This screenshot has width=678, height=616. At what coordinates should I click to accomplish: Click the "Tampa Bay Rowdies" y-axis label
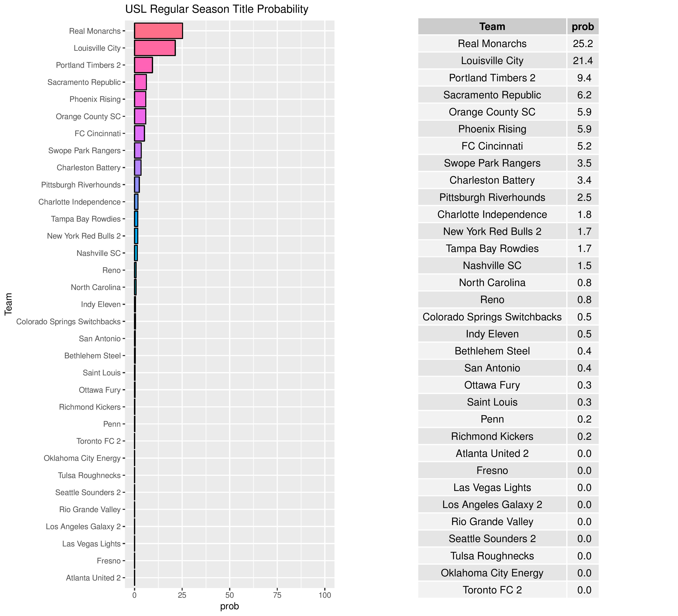click(x=86, y=219)
